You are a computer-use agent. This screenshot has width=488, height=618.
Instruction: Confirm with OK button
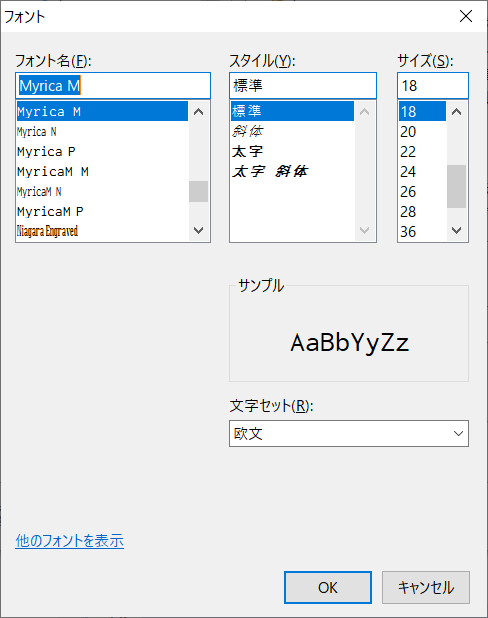pyautogui.click(x=328, y=588)
